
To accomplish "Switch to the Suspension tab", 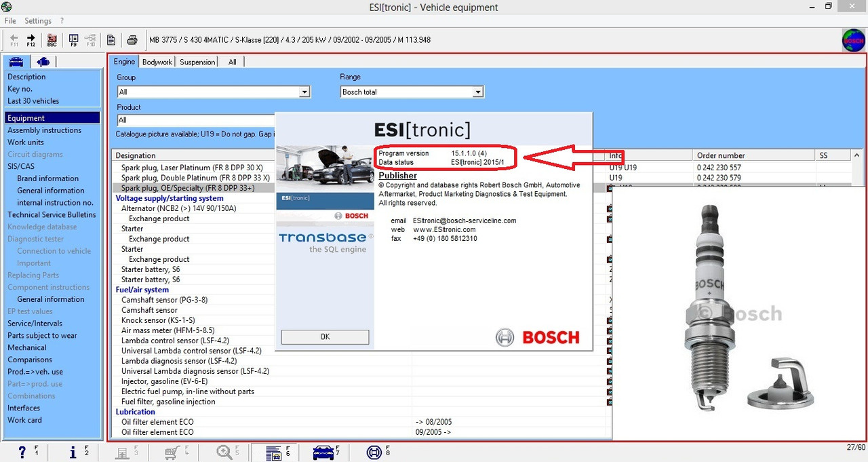I will pyautogui.click(x=197, y=62).
